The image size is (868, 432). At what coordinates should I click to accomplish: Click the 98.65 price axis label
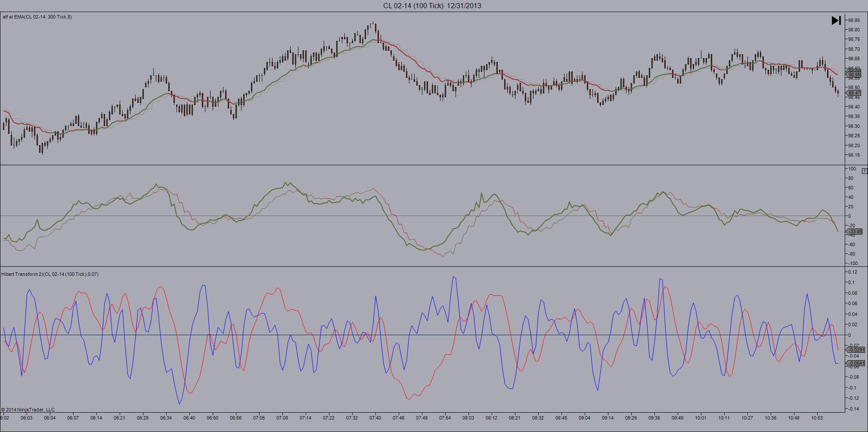854,59
